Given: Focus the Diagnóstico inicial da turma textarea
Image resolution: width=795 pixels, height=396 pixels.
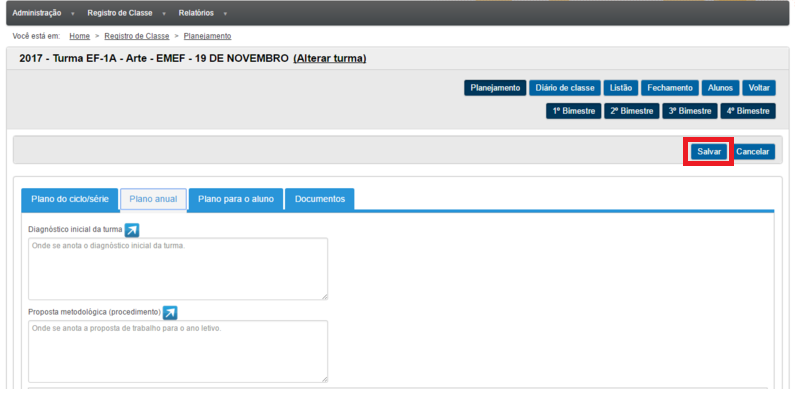Looking at the screenshot, I should (x=178, y=269).
